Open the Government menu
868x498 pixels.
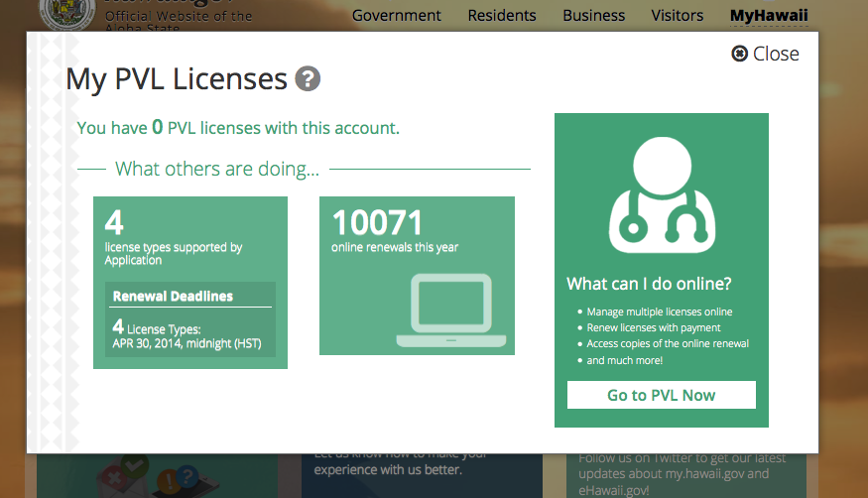[396, 15]
